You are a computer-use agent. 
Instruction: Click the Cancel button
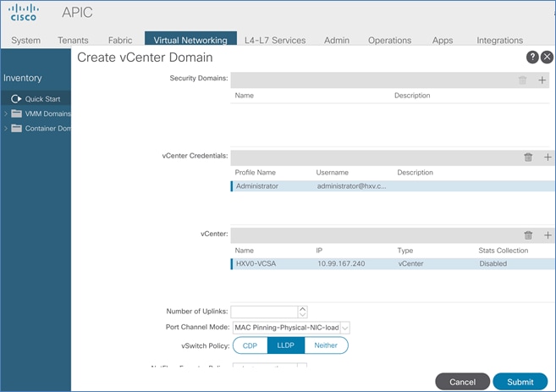click(462, 382)
